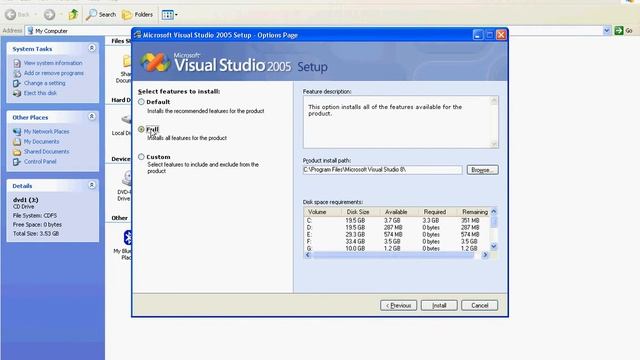Select the G: volume row
Image resolution: width=640 pixels, height=360 pixels.
(x=397, y=248)
